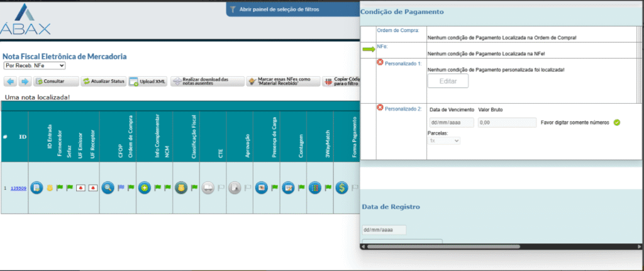Click red X beside Personalizado 1
The height and width of the screenshot is (271, 644).
(x=380, y=62)
